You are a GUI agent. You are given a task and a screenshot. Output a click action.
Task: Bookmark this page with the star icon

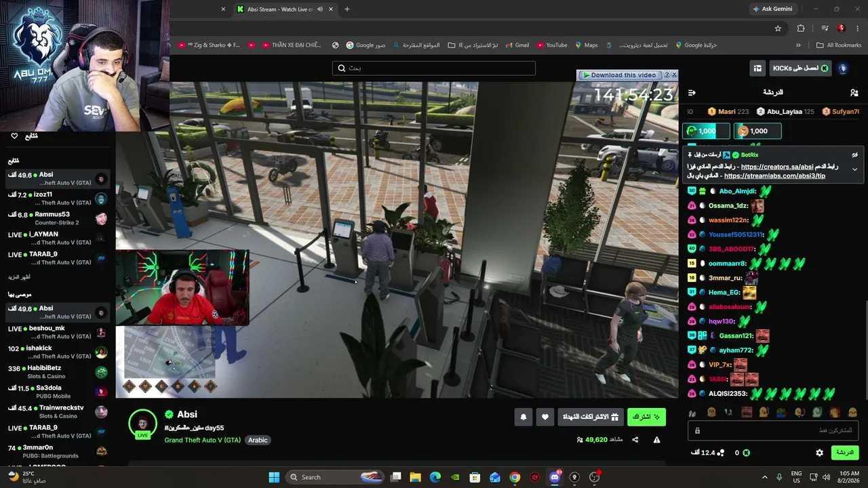pos(778,28)
